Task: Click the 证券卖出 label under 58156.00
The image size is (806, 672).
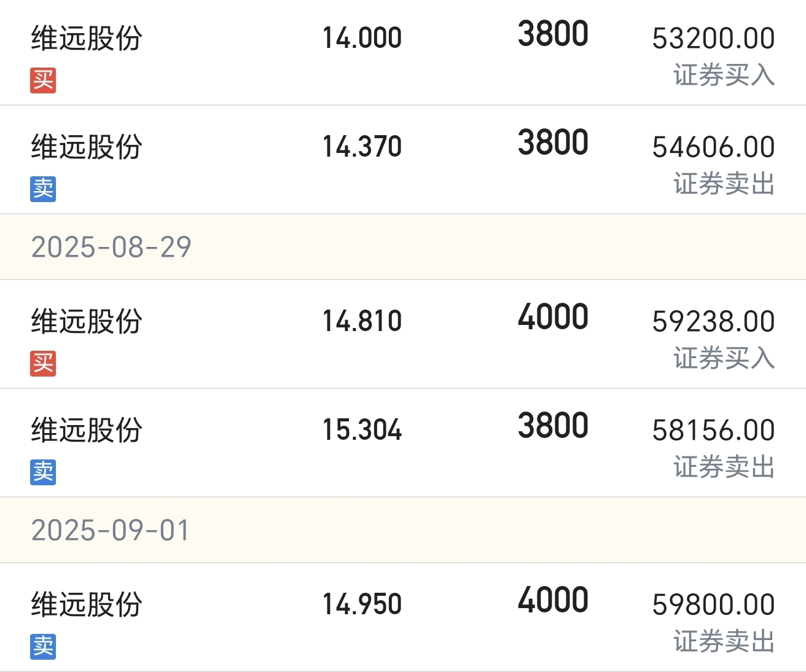Action: 724,467
